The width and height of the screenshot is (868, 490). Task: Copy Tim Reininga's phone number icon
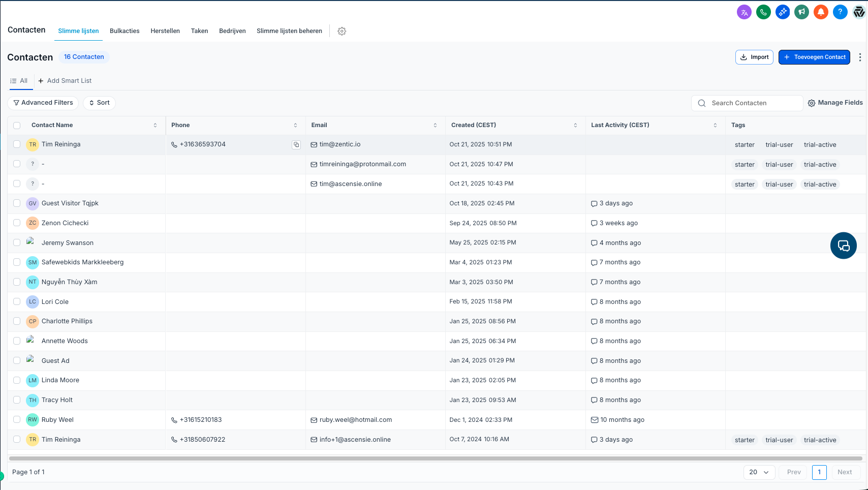click(296, 145)
